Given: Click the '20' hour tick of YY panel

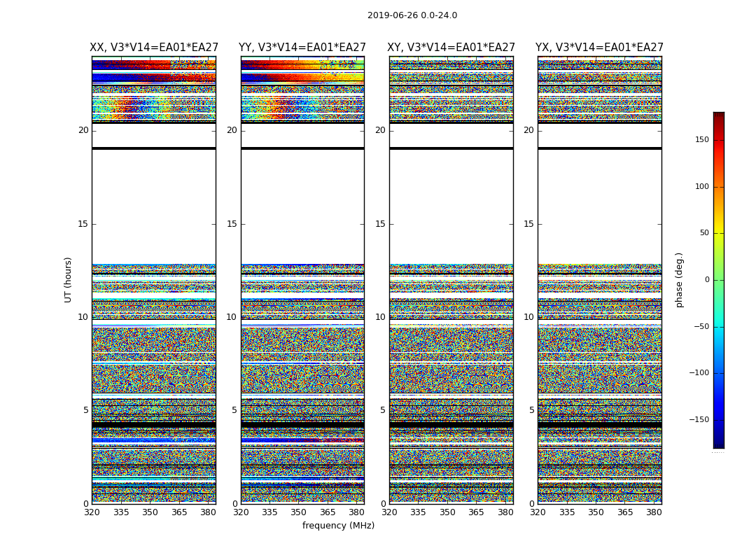Looking at the screenshot, I should coord(232,130).
